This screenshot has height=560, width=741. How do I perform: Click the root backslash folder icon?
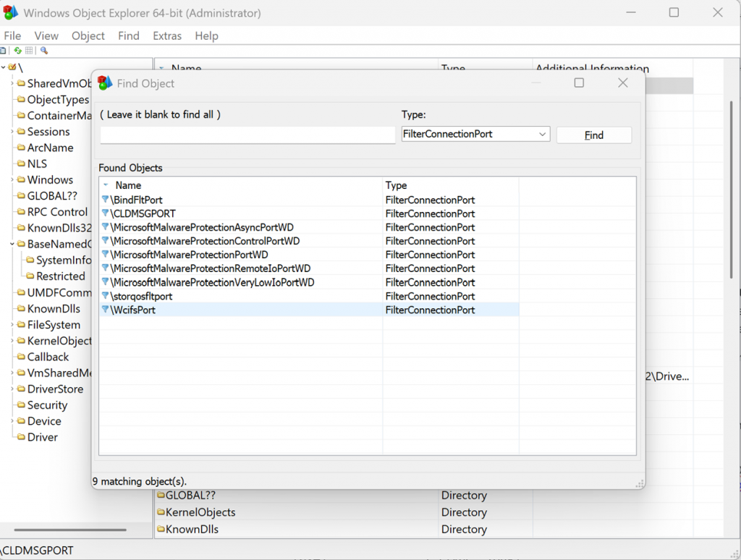pyautogui.click(x=12, y=67)
